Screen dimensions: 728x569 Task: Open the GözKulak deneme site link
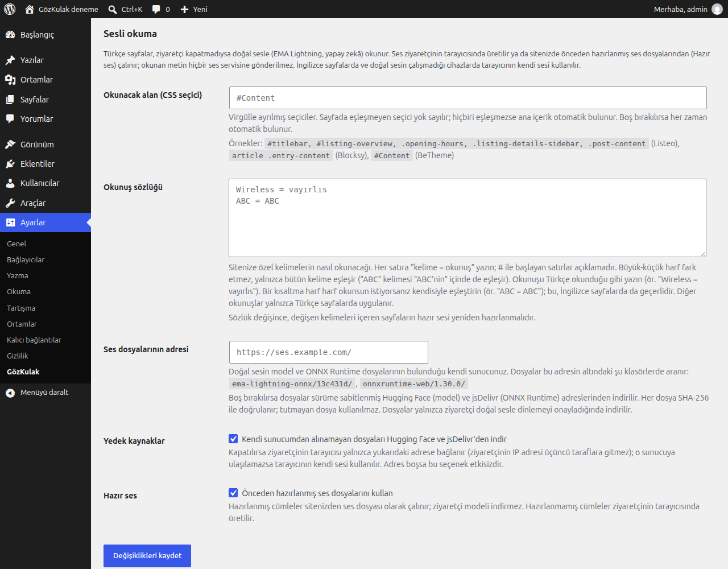tap(68, 9)
